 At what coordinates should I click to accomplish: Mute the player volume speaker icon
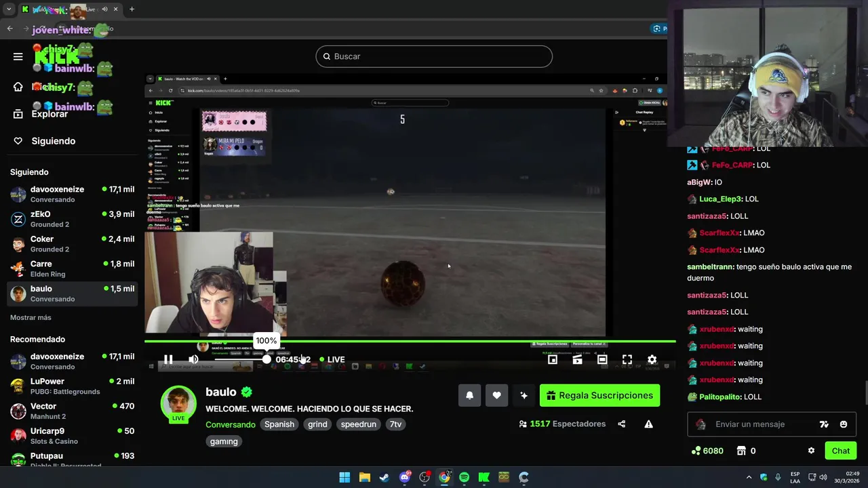(193, 359)
